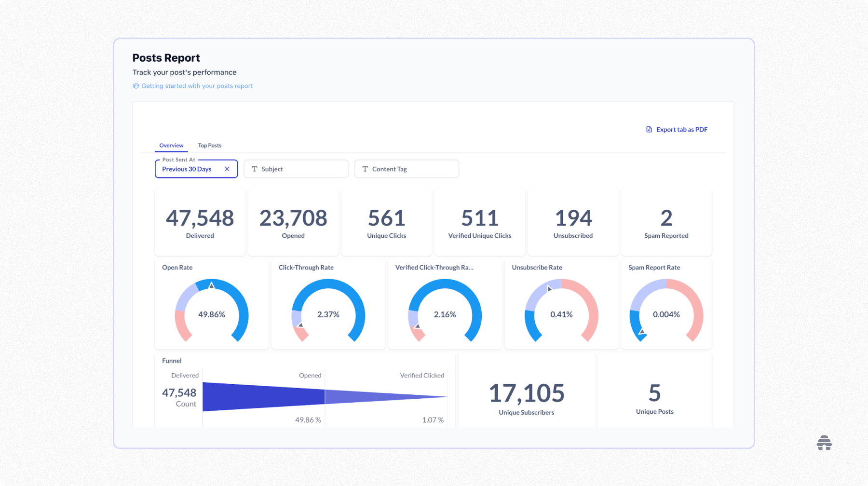Select the Overview tab
Image resolution: width=868 pixels, height=486 pixels.
pyautogui.click(x=171, y=145)
